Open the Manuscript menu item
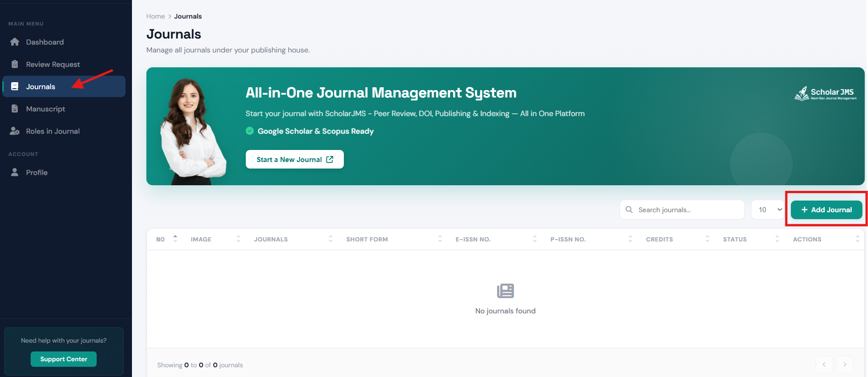 pyautogui.click(x=64, y=109)
